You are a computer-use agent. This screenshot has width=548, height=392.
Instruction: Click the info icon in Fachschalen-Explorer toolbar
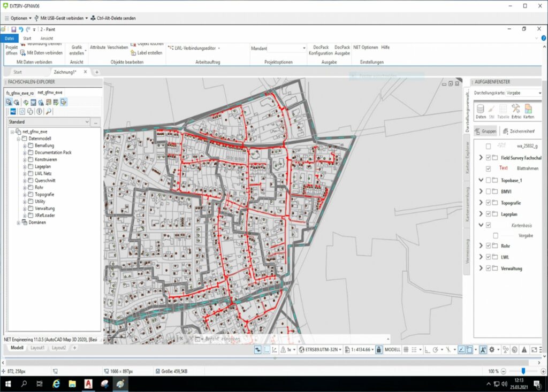[39, 112]
